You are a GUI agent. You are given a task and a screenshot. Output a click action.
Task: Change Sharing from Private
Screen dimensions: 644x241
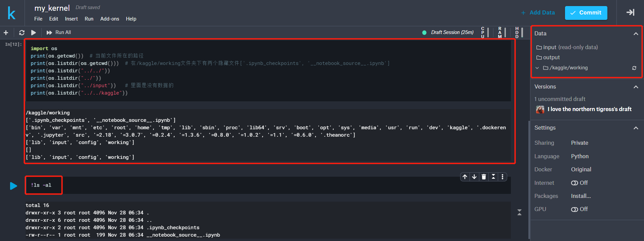[x=579, y=143]
